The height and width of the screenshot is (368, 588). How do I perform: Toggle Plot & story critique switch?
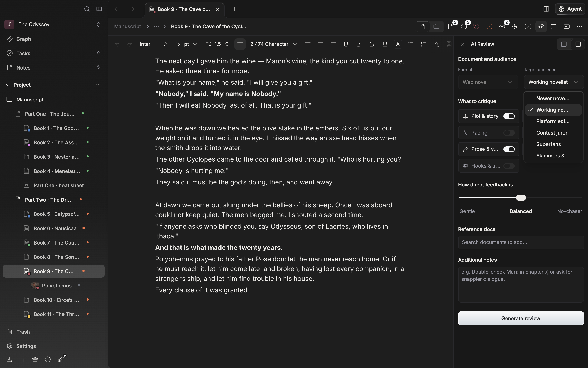(x=509, y=116)
